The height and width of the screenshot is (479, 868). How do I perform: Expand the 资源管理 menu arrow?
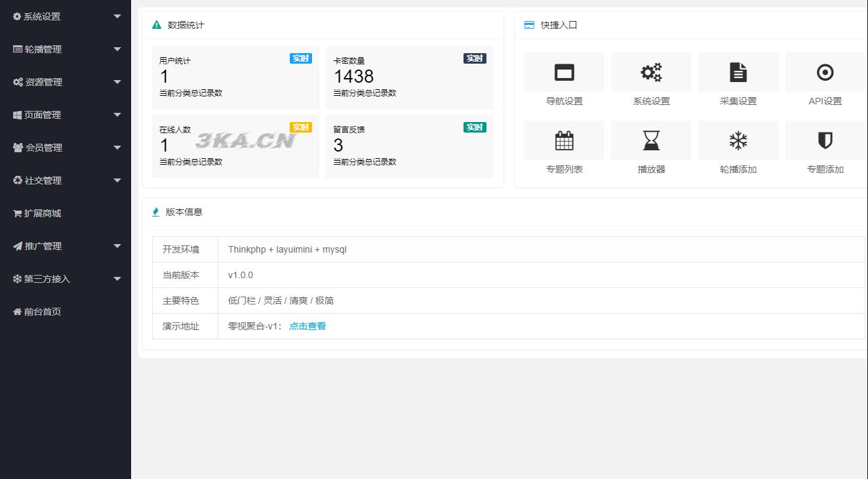coord(117,82)
